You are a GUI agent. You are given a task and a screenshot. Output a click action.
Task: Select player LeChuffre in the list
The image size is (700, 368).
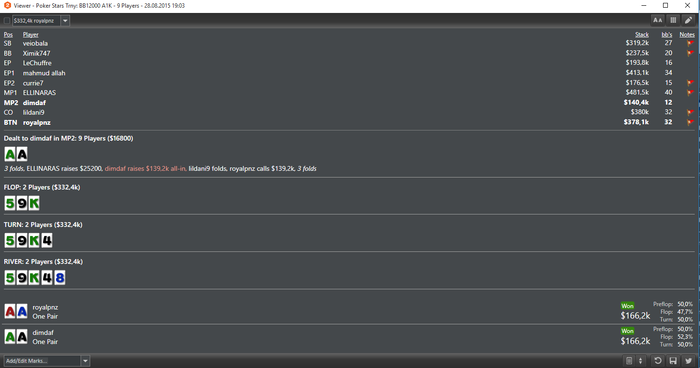click(x=37, y=63)
